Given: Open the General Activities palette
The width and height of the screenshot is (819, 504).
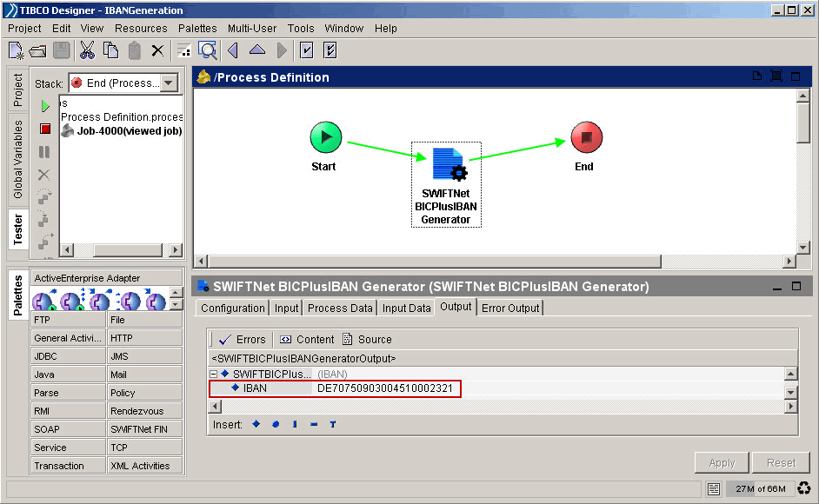Looking at the screenshot, I should coord(69,338).
